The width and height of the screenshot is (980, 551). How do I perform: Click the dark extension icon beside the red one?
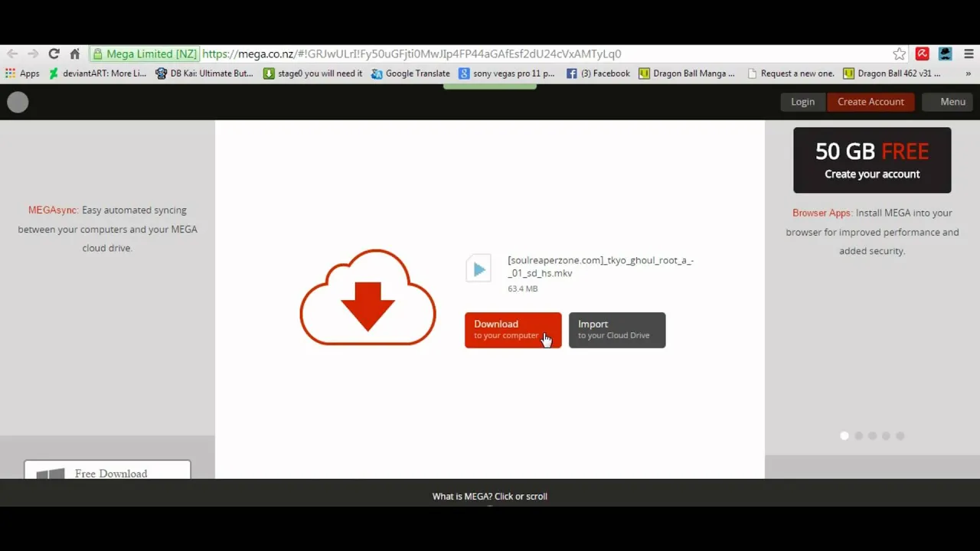click(x=946, y=54)
